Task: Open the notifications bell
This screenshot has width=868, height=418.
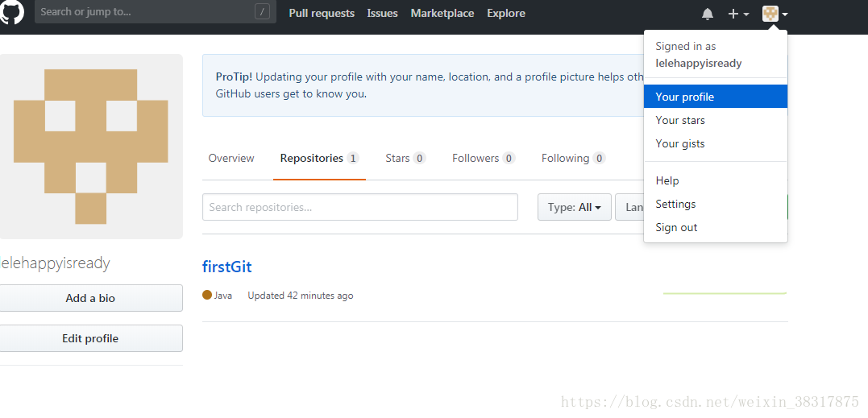Action: [708, 14]
